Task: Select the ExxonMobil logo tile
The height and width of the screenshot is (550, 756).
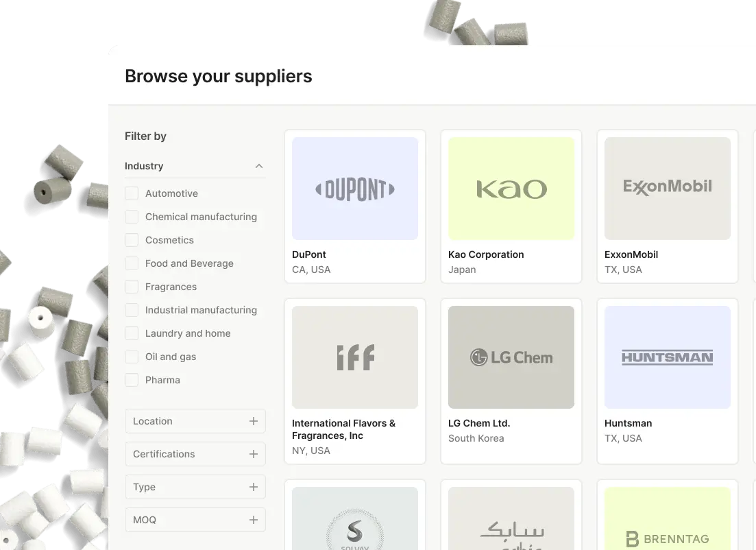Action: tap(668, 189)
